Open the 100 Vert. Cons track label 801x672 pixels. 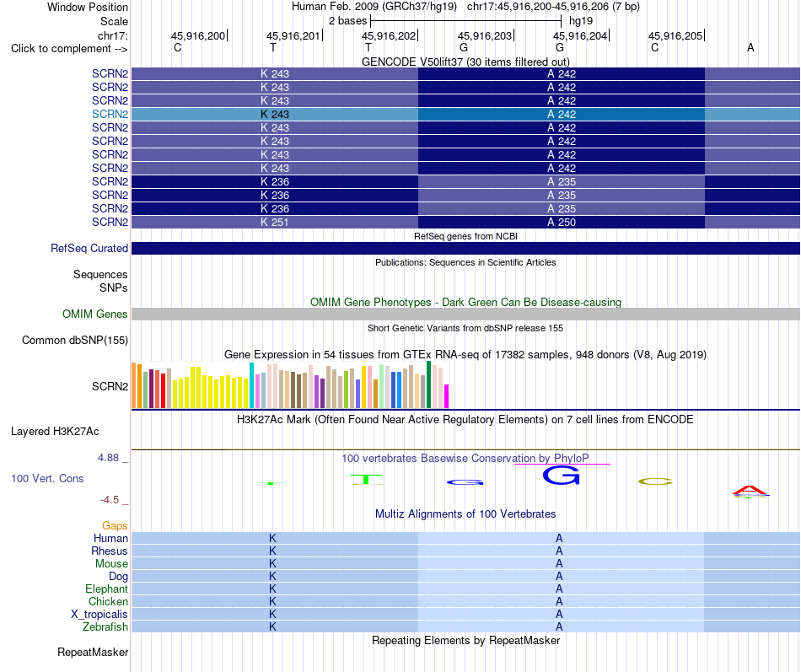pyautogui.click(x=47, y=478)
